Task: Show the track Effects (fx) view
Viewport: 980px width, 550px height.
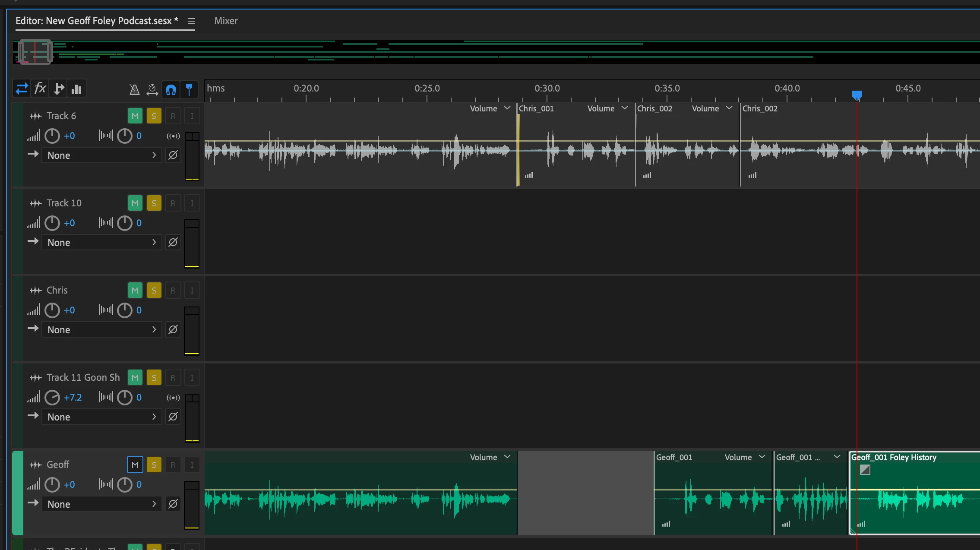Action: [x=40, y=89]
